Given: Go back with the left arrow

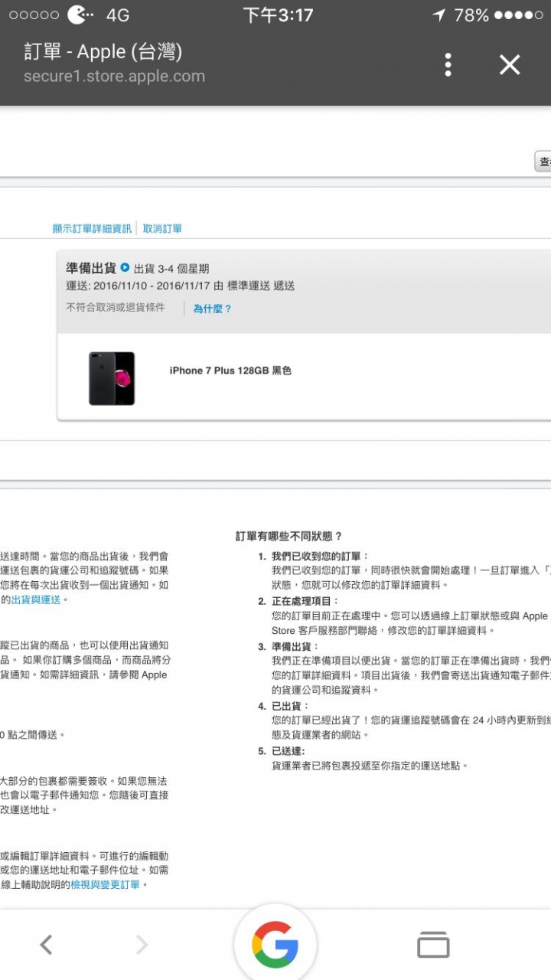Looking at the screenshot, I should (x=46, y=945).
